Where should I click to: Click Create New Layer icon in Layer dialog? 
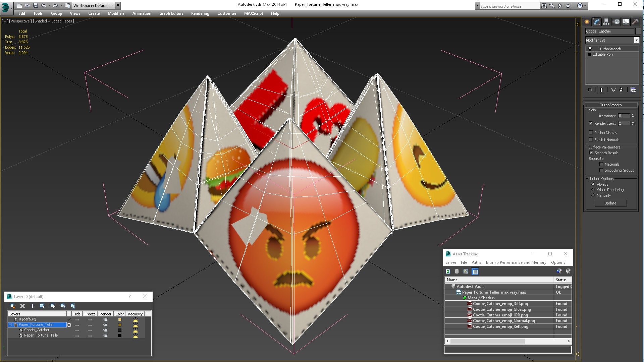[12, 306]
